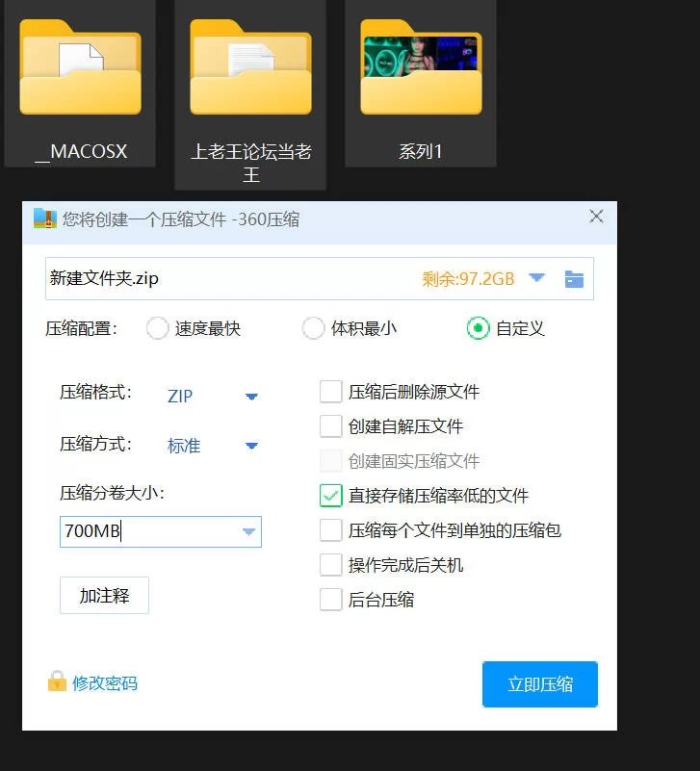Expand the 压缩分卷大小 dropdown arrow
This screenshot has height=771, width=700.
249,531
